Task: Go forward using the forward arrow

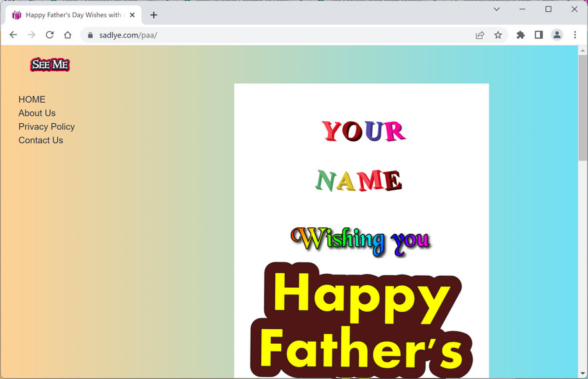Action: pos(31,35)
